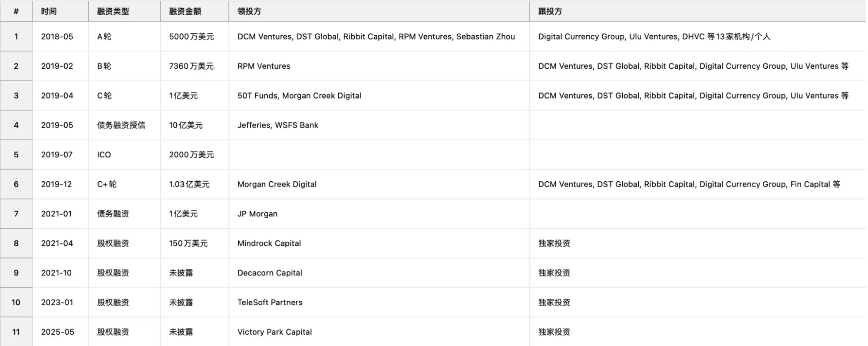The height and width of the screenshot is (346, 868).
Task: Click the date cell 2023-01
Action: [60, 303]
